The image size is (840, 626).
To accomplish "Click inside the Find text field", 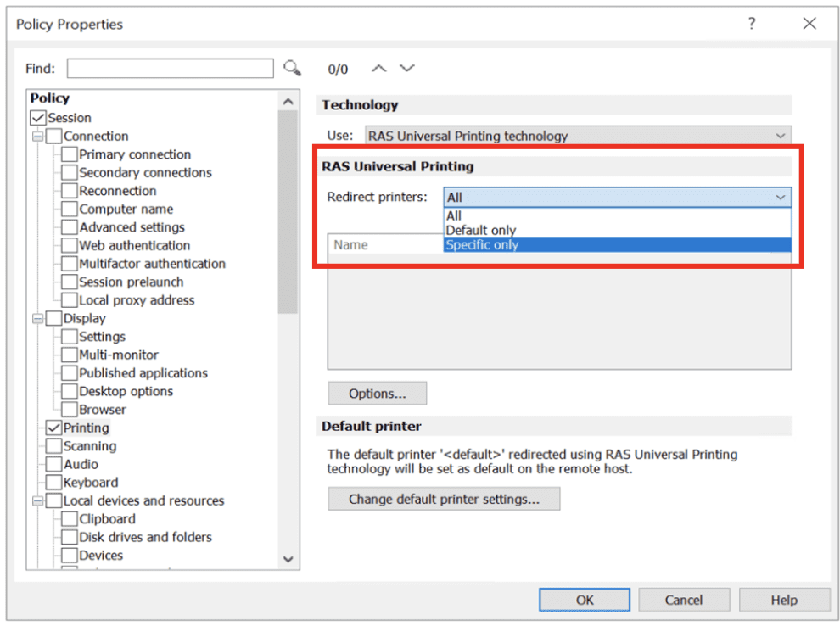I will tap(170, 69).
